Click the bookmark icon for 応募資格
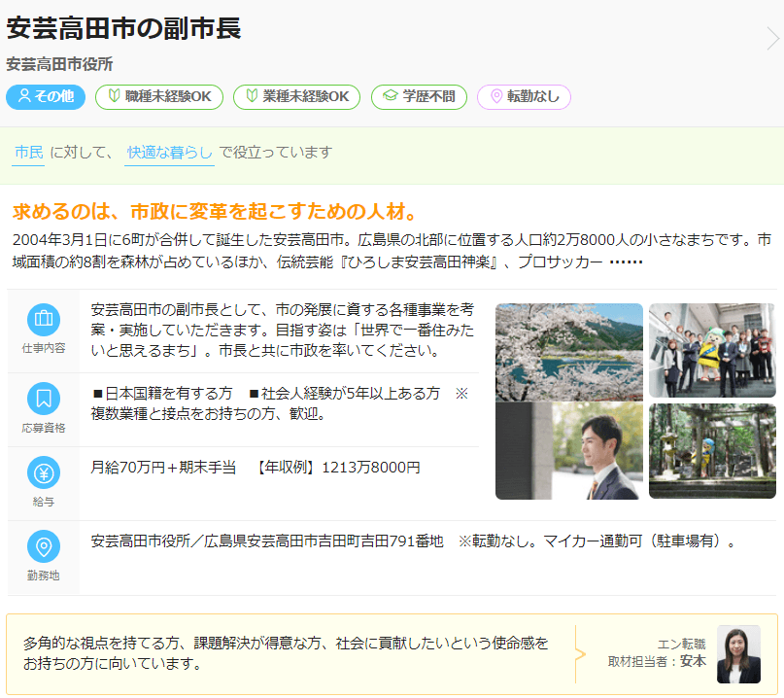 point(43,399)
